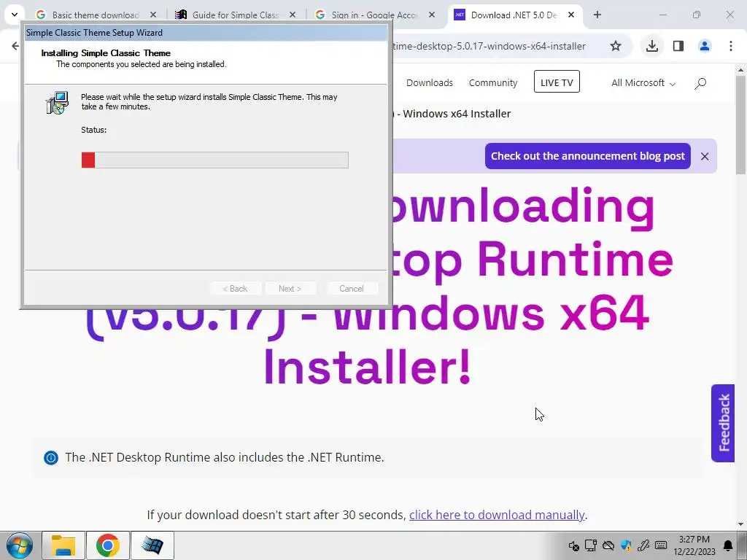Switch to Basic theme download tab
Image resolution: width=747 pixels, height=560 pixels.
[x=96, y=15]
